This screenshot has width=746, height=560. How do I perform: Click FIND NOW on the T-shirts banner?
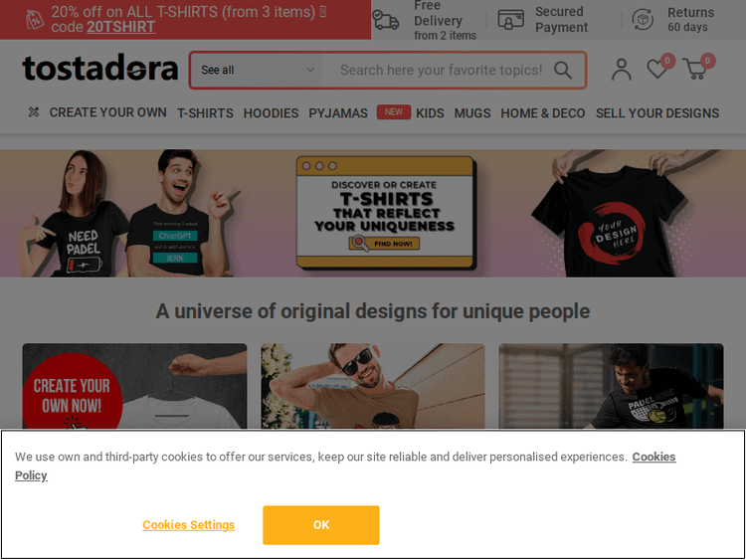coord(384,244)
